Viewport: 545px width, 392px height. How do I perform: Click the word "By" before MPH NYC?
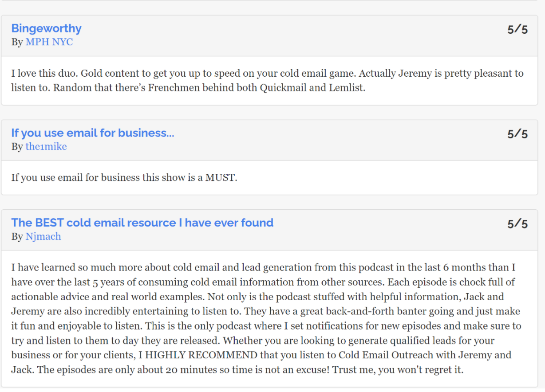(x=17, y=43)
